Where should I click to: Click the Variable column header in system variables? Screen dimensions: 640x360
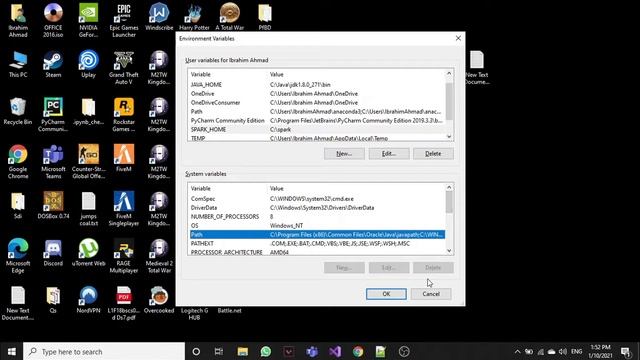tap(228, 189)
